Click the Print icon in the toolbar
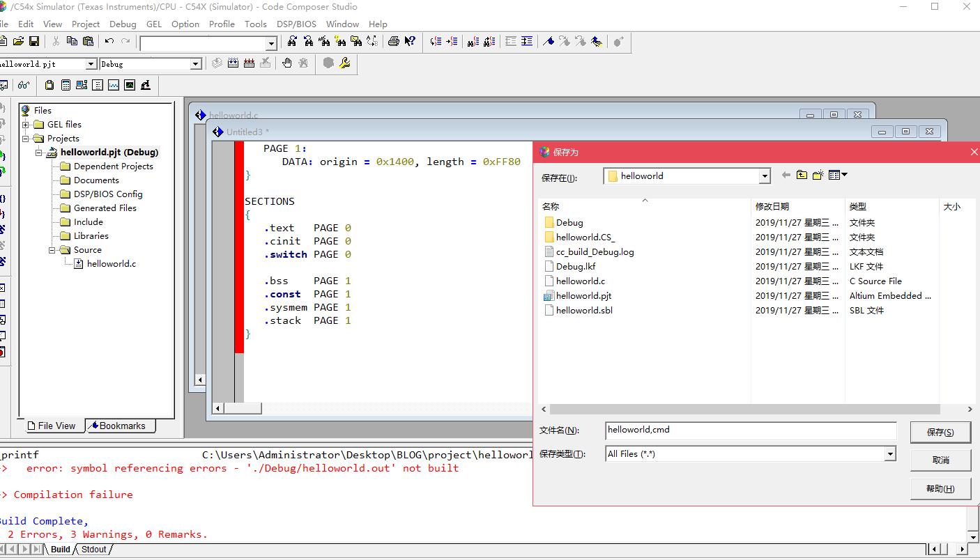 point(394,42)
